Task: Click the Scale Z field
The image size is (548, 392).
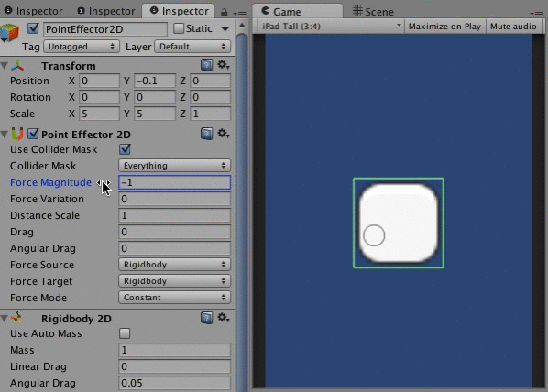Action: 211,114
